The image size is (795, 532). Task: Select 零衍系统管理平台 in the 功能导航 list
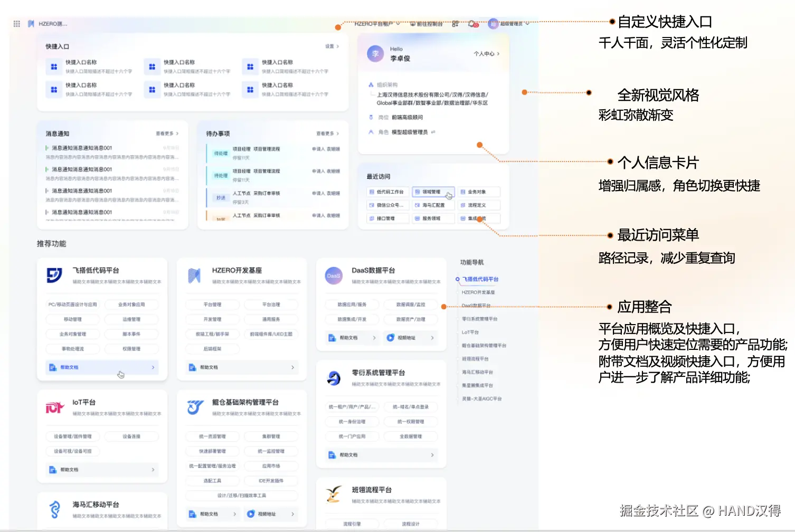pos(480,319)
